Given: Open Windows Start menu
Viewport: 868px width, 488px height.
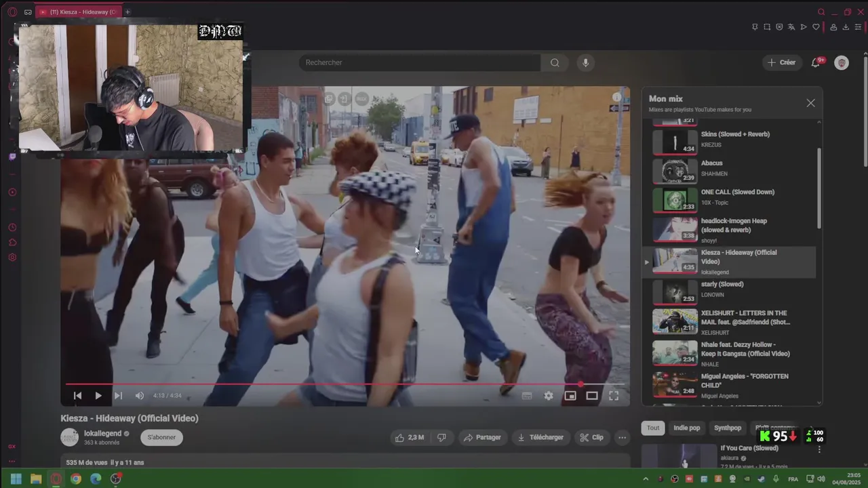Looking at the screenshot, I should tap(16, 479).
